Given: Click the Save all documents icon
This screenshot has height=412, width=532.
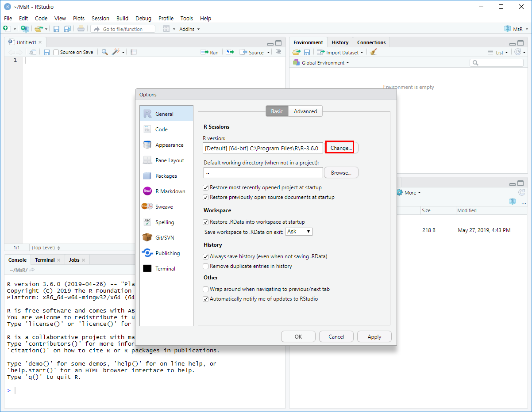Looking at the screenshot, I should coord(67,29).
